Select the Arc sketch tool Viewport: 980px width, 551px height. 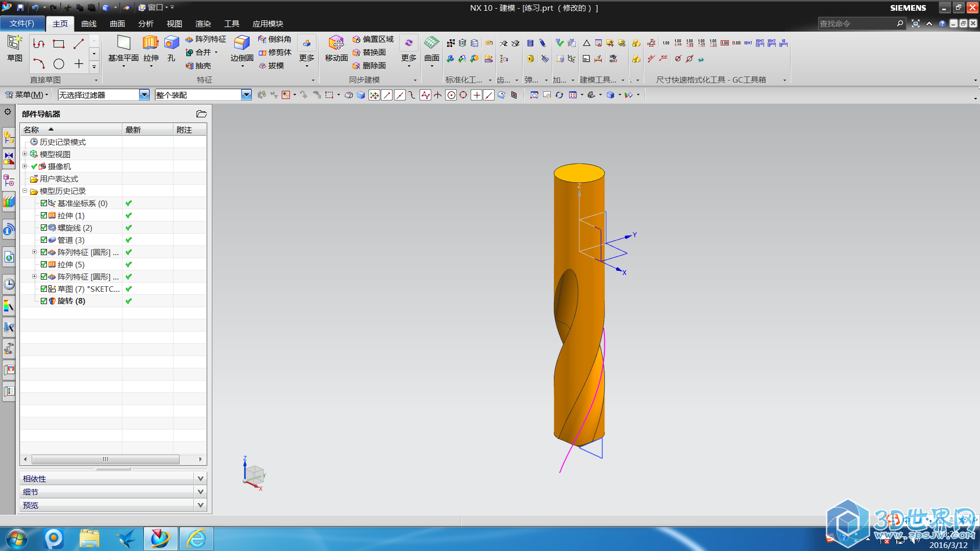click(x=39, y=64)
